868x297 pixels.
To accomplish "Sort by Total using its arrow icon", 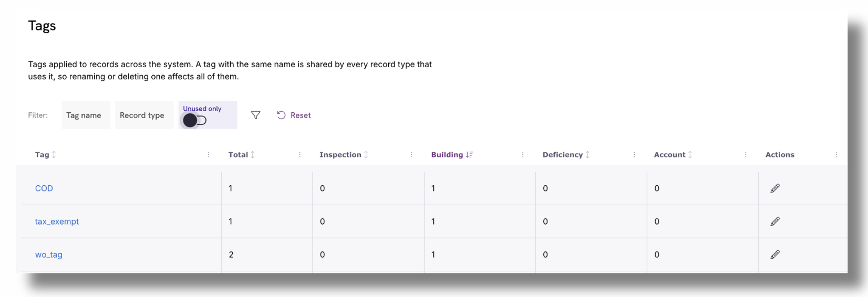I will point(253,155).
